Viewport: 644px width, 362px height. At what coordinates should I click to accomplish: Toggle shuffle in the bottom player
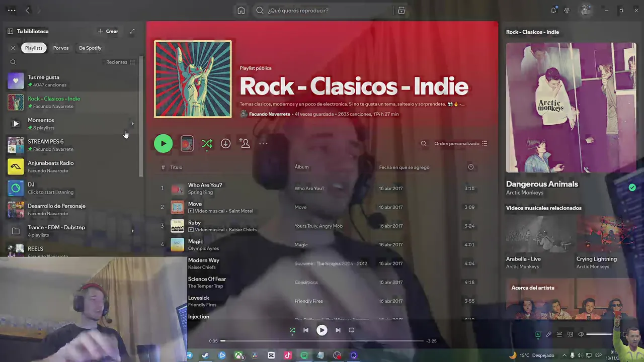pos(292,330)
